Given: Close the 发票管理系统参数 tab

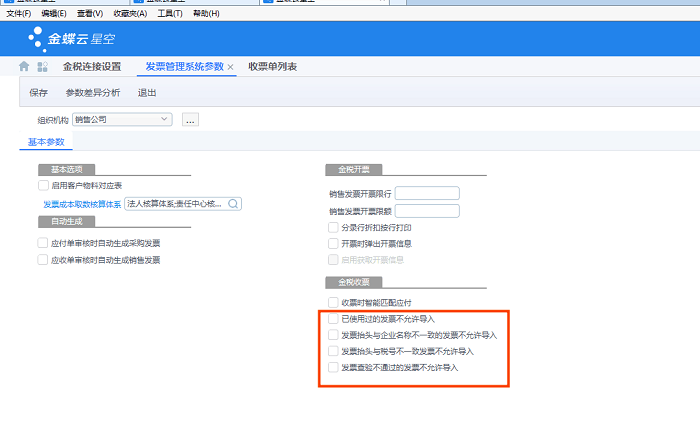Looking at the screenshot, I should pyautogui.click(x=231, y=67).
